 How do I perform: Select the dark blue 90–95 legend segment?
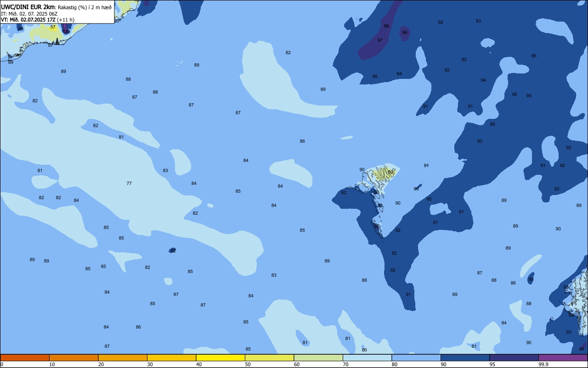[465, 357]
